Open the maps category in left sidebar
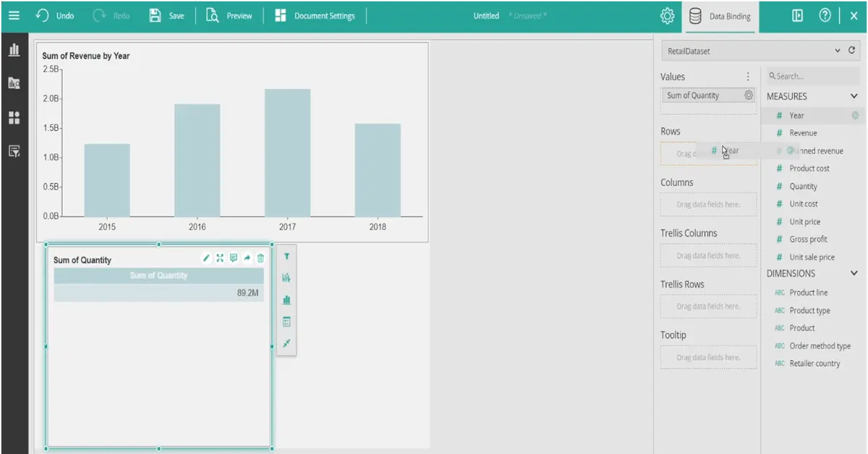 point(14,83)
